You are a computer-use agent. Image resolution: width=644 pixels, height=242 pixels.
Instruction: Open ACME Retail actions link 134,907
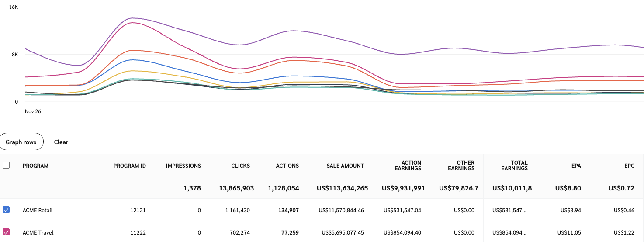288,210
